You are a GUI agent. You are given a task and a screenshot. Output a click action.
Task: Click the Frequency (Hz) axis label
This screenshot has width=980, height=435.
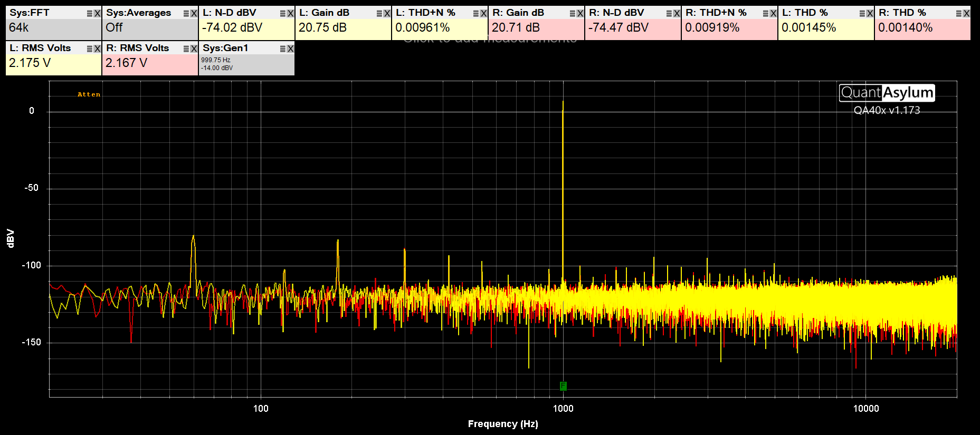click(502, 424)
